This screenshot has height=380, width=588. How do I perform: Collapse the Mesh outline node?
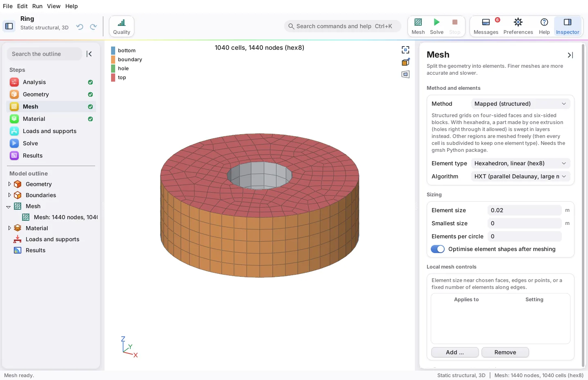coord(9,207)
